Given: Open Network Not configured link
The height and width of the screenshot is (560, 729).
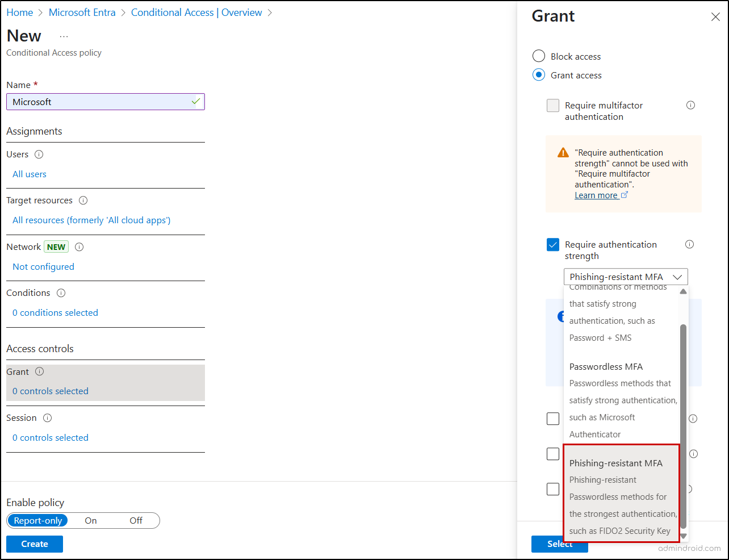Looking at the screenshot, I should coord(43,267).
